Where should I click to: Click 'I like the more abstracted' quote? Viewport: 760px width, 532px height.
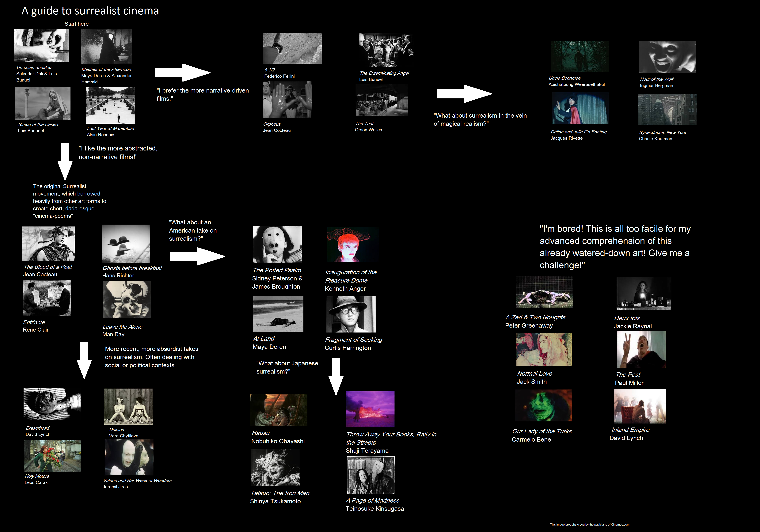point(118,153)
